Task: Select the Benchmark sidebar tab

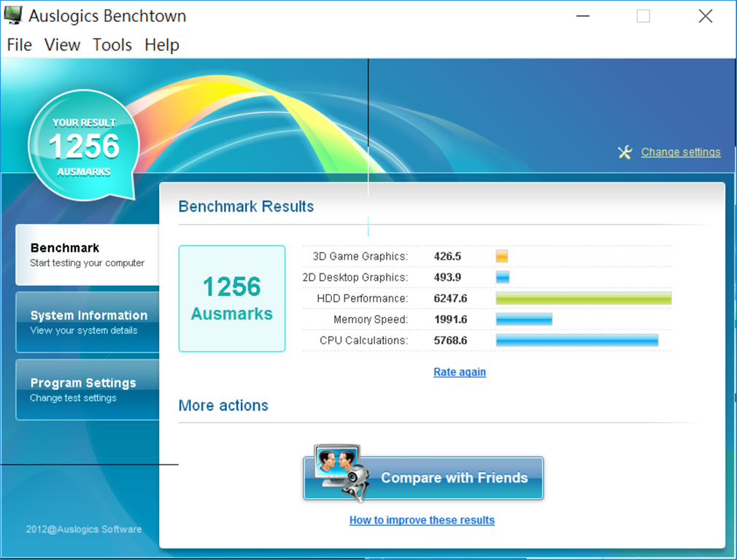Action: pos(88,254)
